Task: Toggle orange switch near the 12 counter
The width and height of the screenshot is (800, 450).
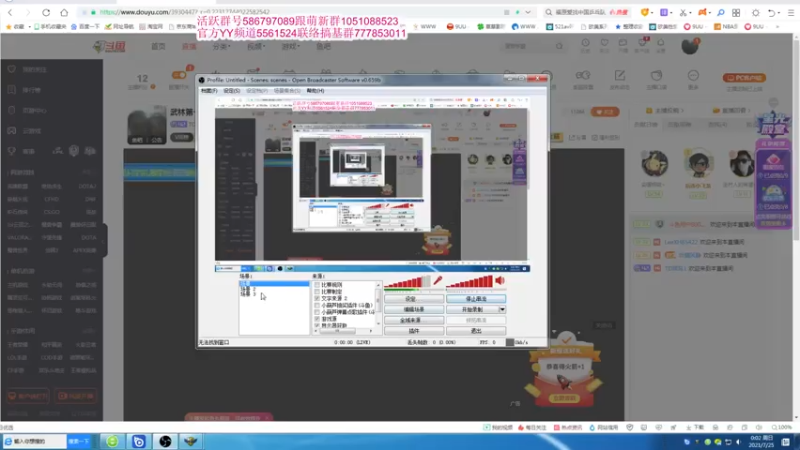Action: coord(179,75)
